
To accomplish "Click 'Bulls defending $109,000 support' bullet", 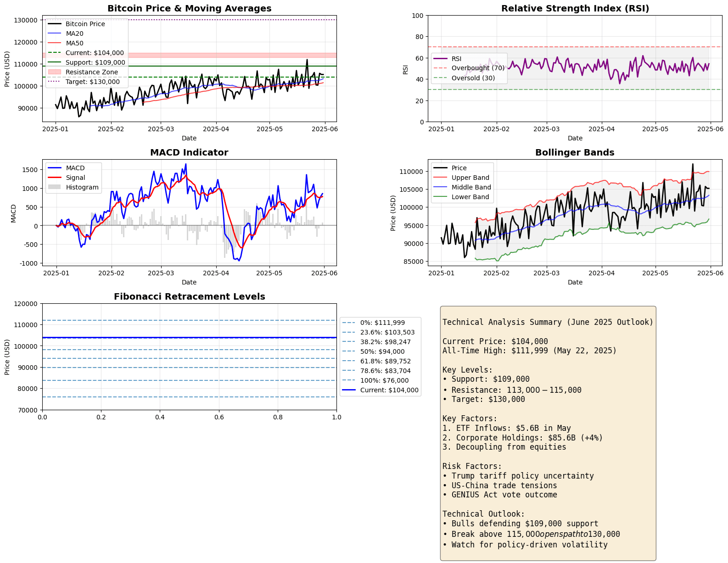I will [x=521, y=524].
